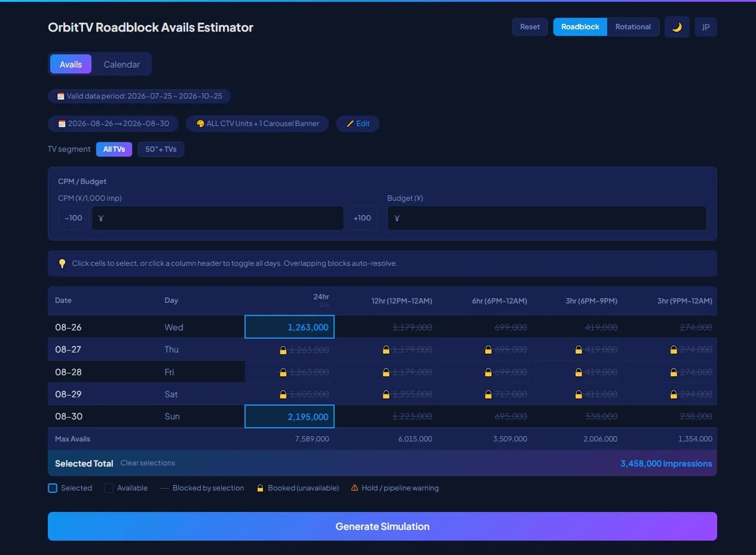Screen dimensions: 756x555
Task: Click calendar icon in valid data period chip
Action: click(x=60, y=96)
